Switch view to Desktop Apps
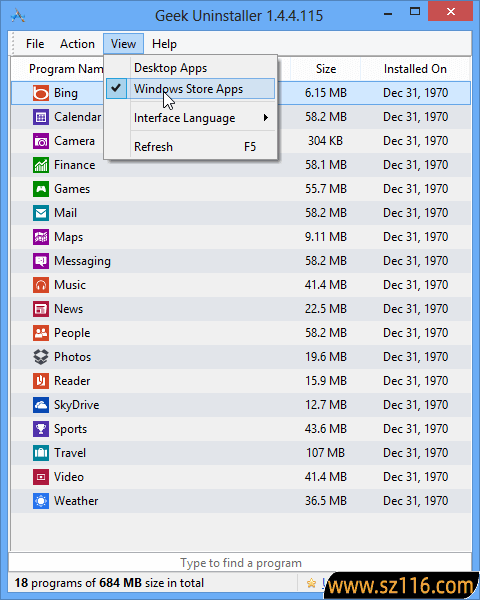This screenshot has width=480, height=600. (190, 68)
